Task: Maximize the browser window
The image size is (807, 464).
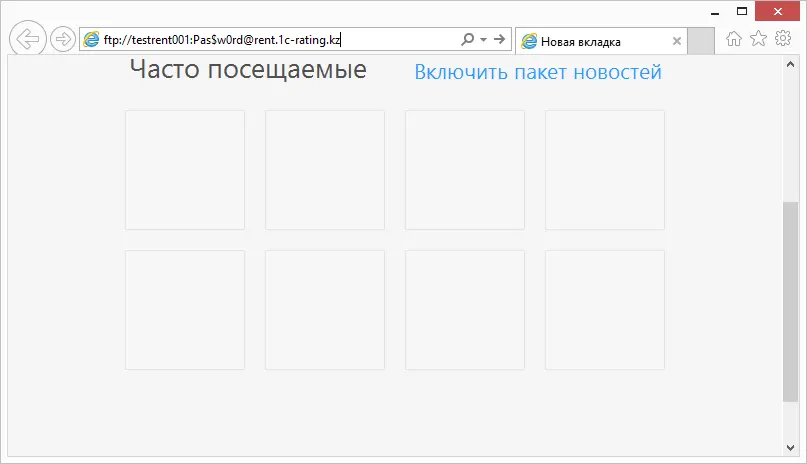Action: click(x=742, y=11)
